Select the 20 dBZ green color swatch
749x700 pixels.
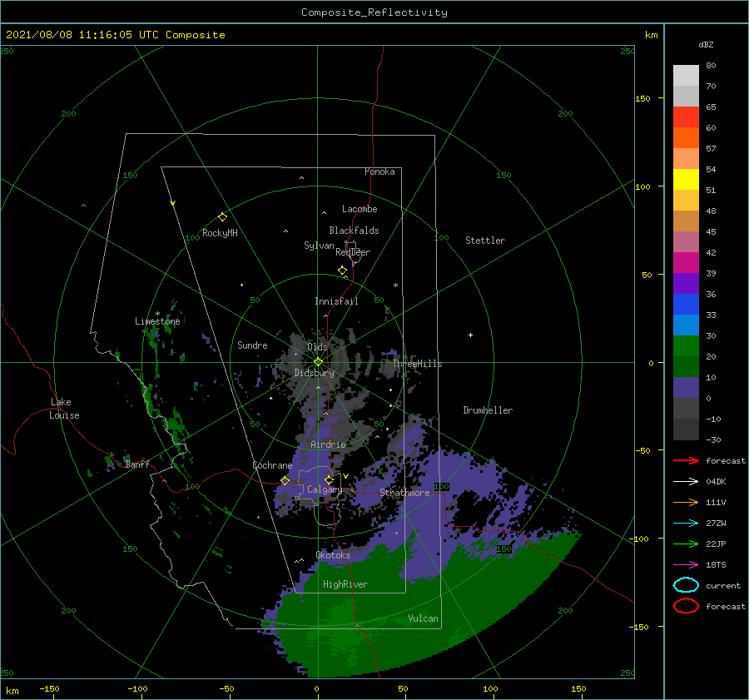click(x=686, y=346)
